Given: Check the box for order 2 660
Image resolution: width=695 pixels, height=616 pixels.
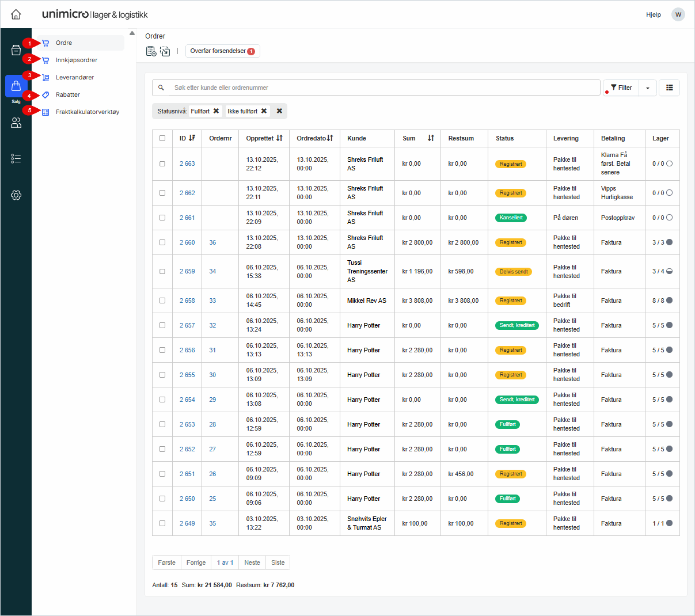Looking at the screenshot, I should click(162, 242).
